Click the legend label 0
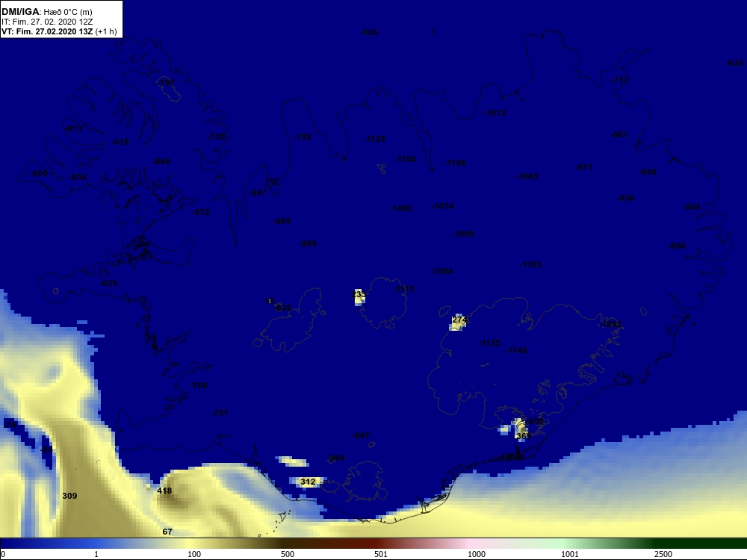747x560 pixels. pos(3,554)
